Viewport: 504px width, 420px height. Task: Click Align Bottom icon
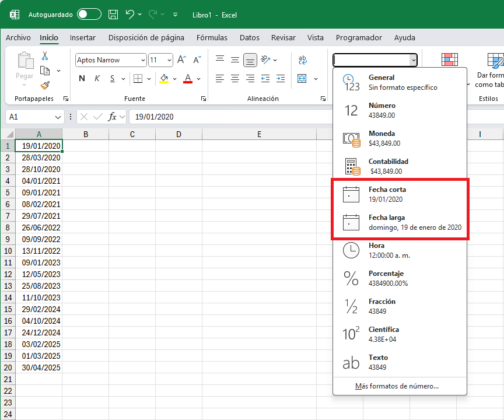250,60
